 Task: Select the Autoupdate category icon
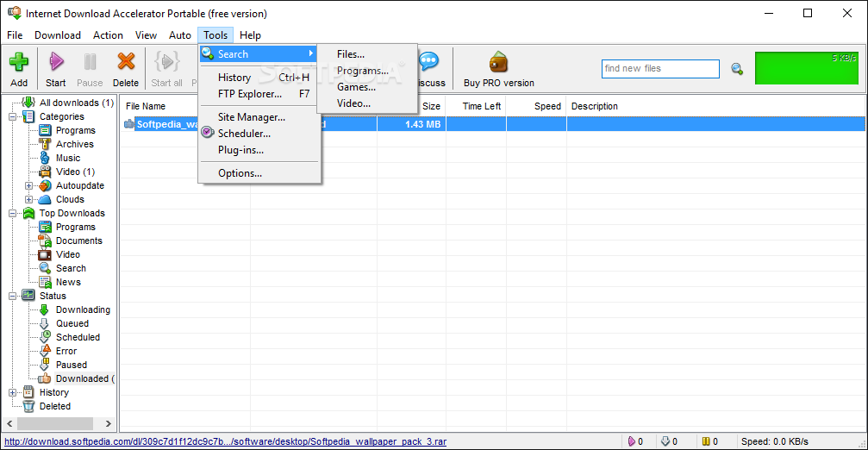(46, 185)
